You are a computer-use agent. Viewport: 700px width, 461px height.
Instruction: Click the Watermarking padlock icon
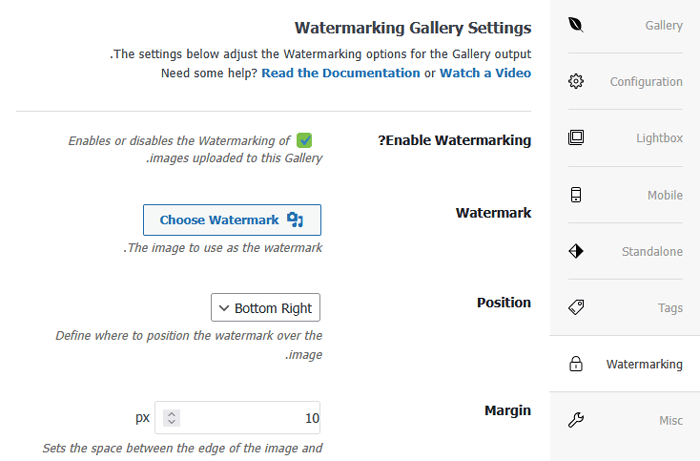tap(575, 364)
